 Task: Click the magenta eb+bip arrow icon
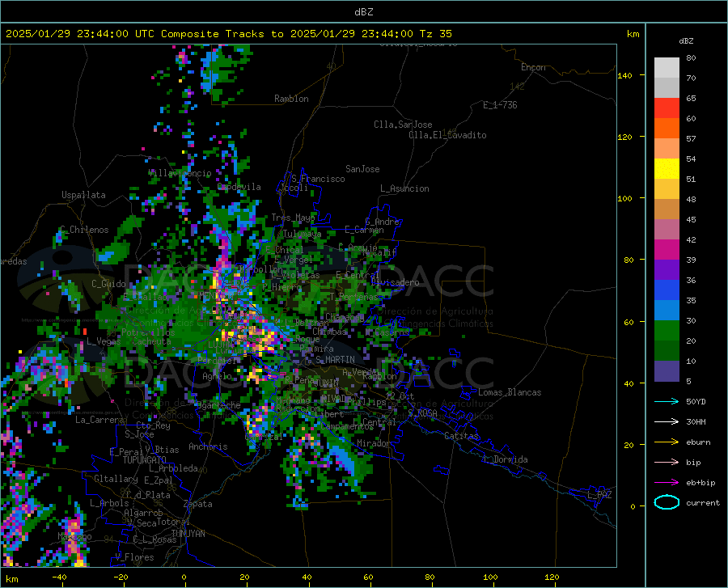point(667,483)
